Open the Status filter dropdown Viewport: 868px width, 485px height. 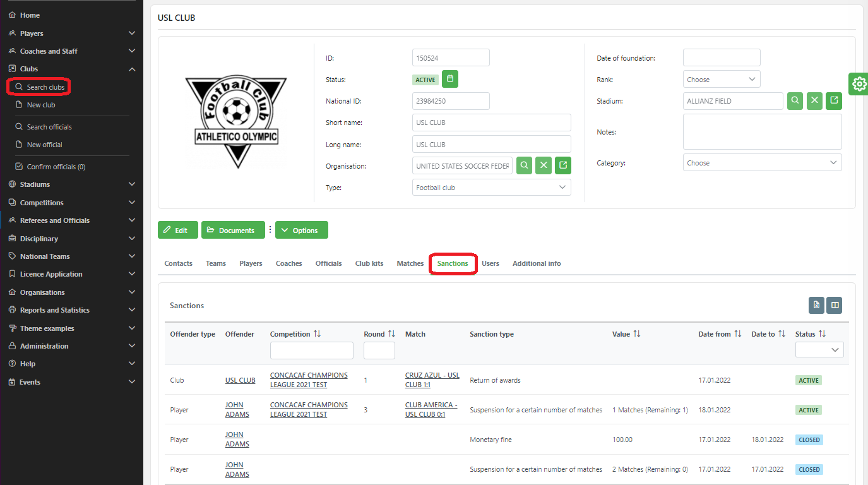pyautogui.click(x=819, y=350)
